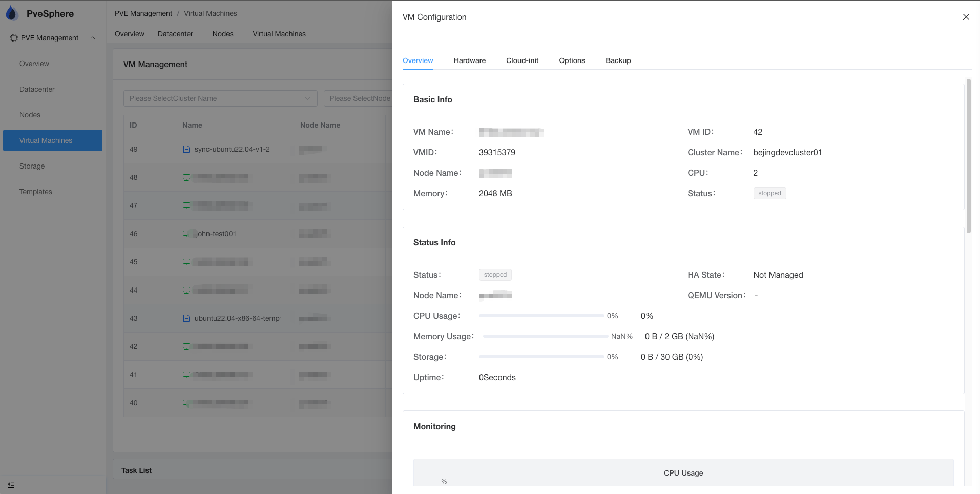Click the PVE Management chip icon
Viewport: 980px width, 494px height.
click(14, 38)
